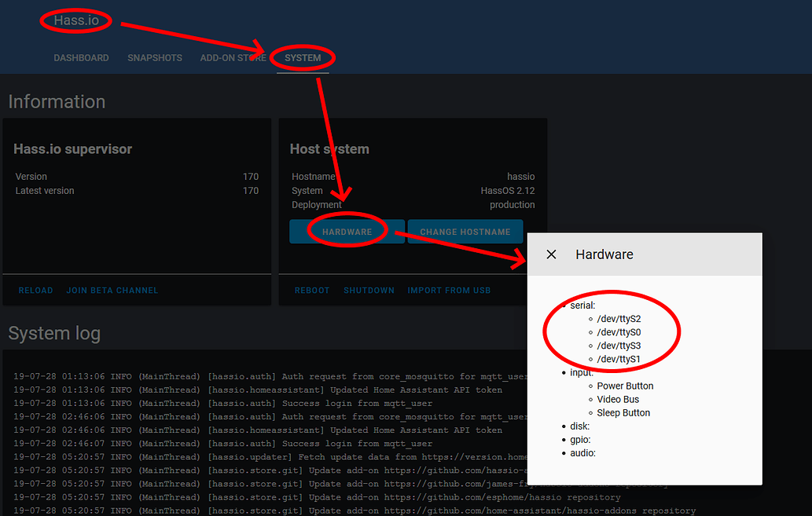Click the Hass.io supervisor card heading

[72, 149]
